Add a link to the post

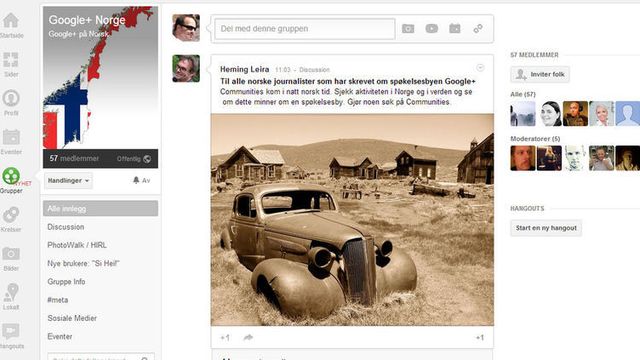478,29
